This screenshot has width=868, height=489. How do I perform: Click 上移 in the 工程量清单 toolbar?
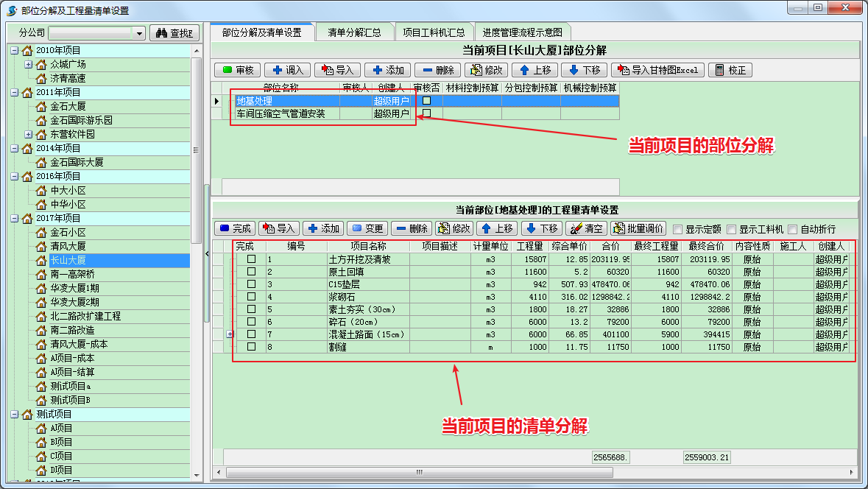coord(497,229)
